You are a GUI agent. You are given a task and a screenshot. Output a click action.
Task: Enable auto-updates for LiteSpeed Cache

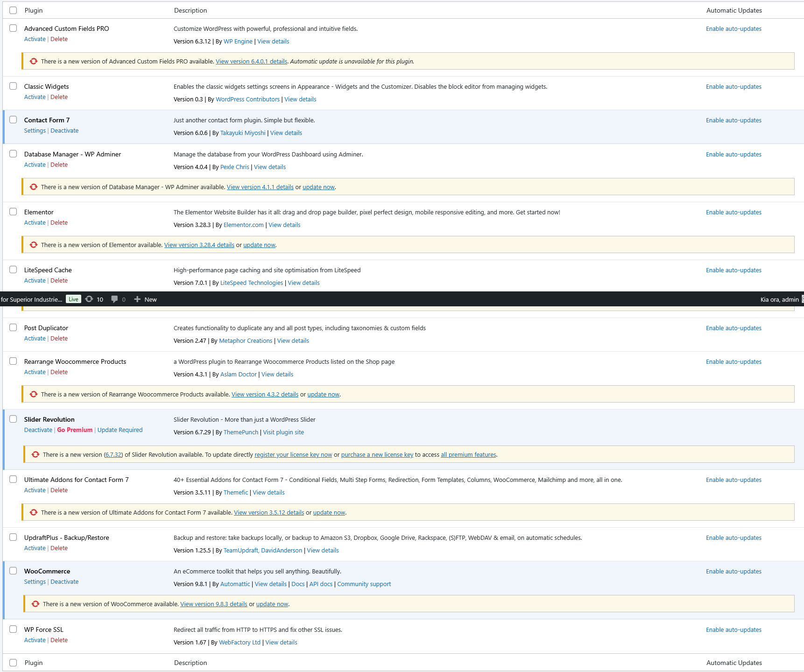pos(733,270)
